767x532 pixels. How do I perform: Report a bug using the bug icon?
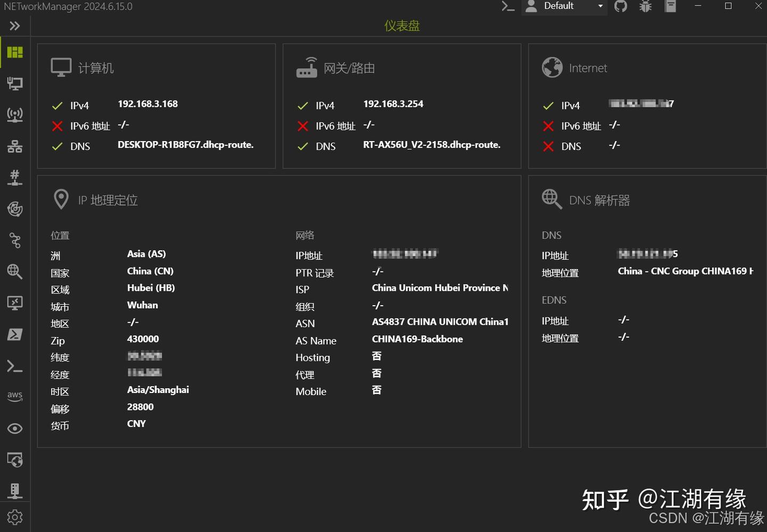(x=645, y=6)
